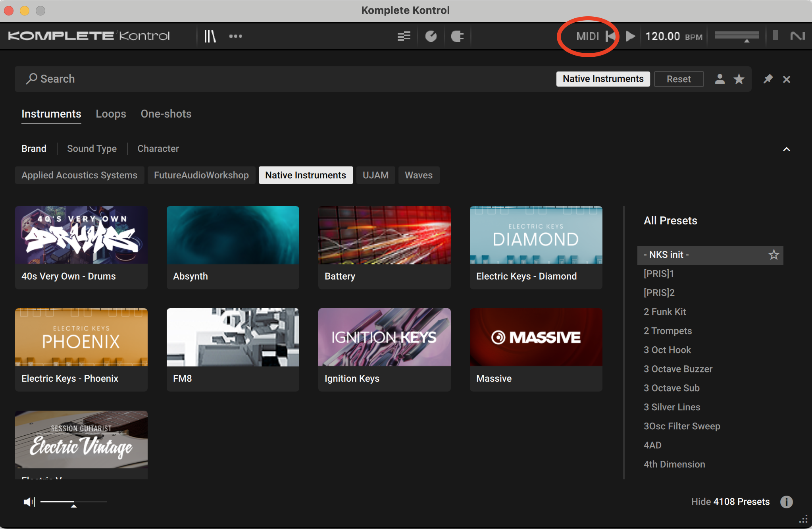Screen dimensions: 812x529
Task: Open the three-dots options menu
Action: coord(235,36)
